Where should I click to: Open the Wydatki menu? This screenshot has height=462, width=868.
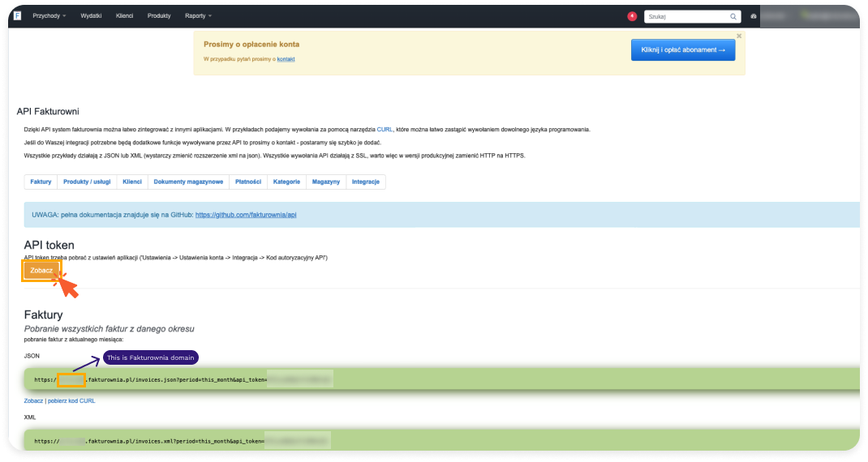(x=91, y=15)
